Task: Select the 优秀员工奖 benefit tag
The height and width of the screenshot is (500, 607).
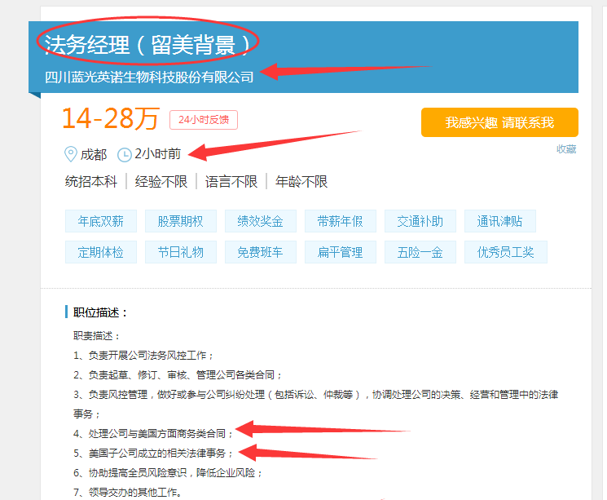Action: tap(506, 252)
